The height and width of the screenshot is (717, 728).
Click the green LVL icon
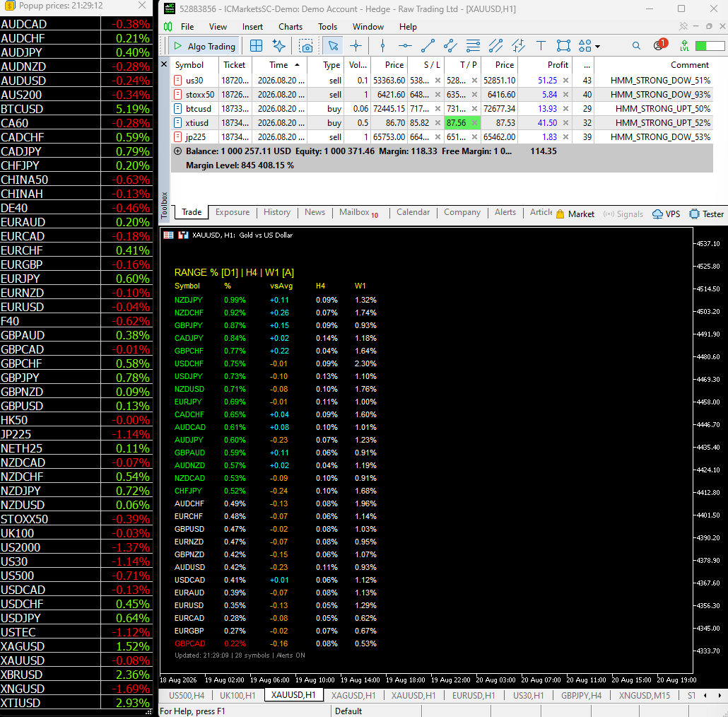[x=684, y=45]
